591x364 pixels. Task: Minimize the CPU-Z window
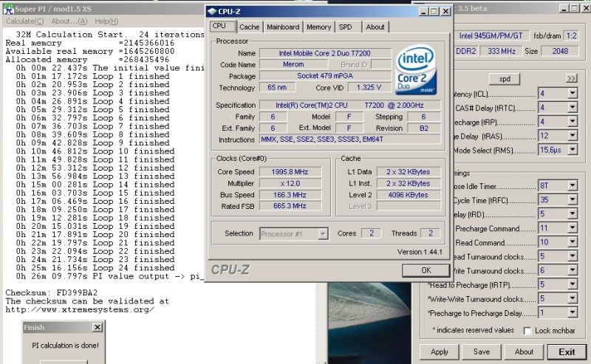pyautogui.click(x=423, y=12)
